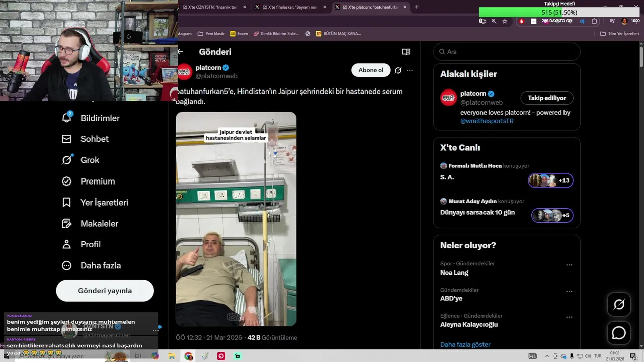Close the fihalaskar tab

[x=325, y=7]
